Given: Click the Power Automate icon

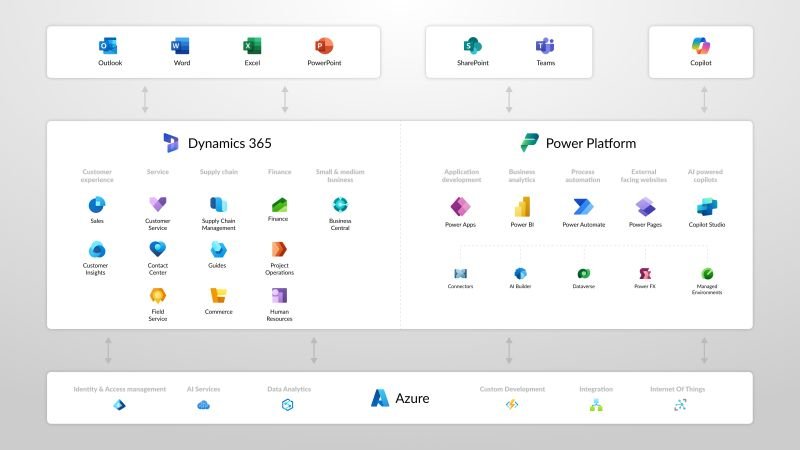Looking at the screenshot, I should click(583, 207).
